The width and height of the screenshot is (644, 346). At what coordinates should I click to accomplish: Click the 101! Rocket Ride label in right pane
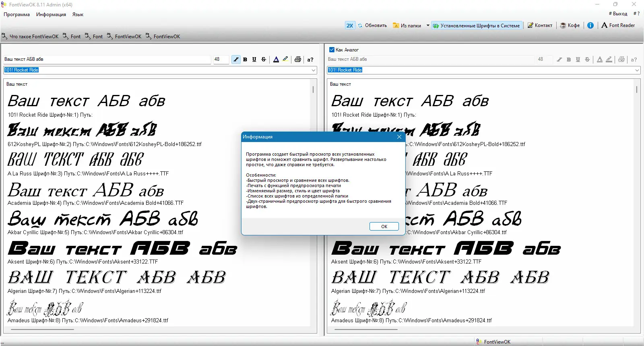[x=374, y=115]
